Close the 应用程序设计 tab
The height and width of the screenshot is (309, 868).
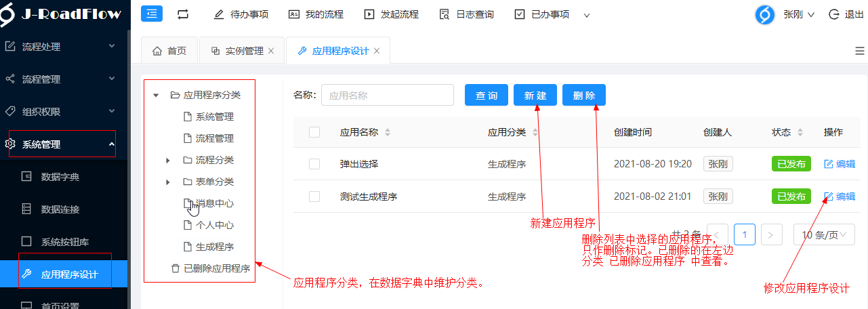click(377, 51)
